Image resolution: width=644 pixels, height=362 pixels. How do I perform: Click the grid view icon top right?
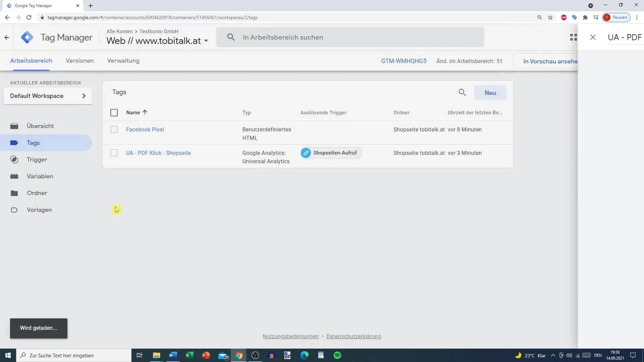[574, 37]
